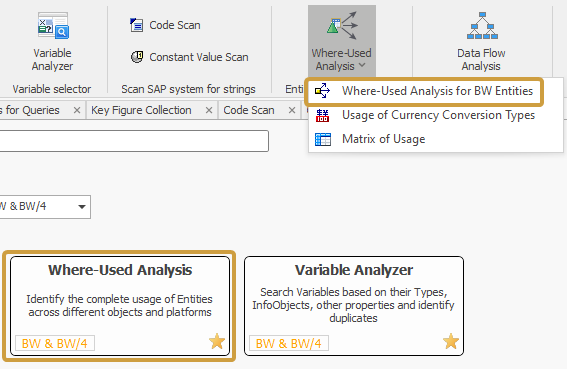Open the Variable Analyzer ribbon tool
Screen dimensions: 567x369
click(x=53, y=42)
